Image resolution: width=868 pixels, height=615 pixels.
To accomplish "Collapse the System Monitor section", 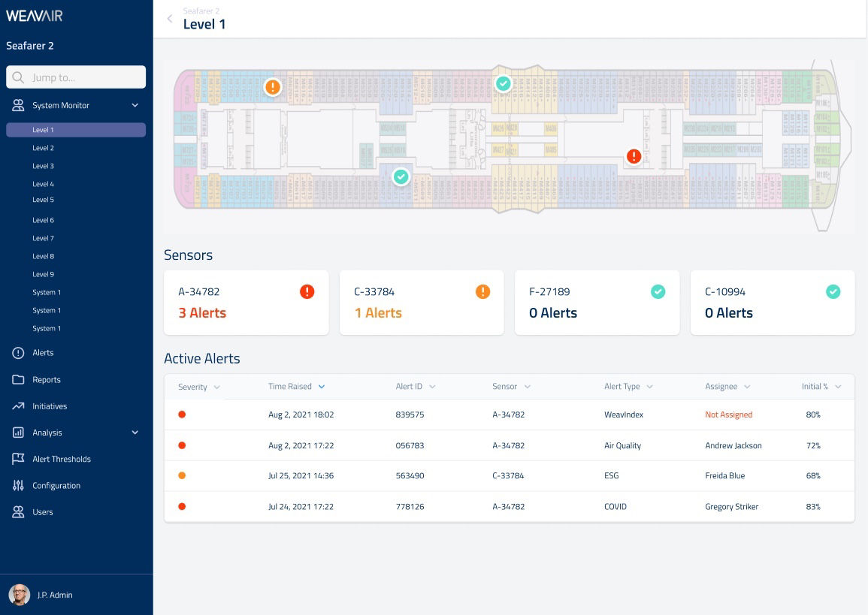I will [x=134, y=105].
